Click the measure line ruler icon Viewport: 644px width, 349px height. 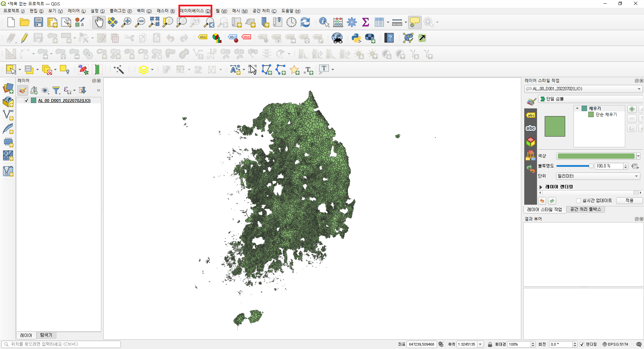pos(397,22)
